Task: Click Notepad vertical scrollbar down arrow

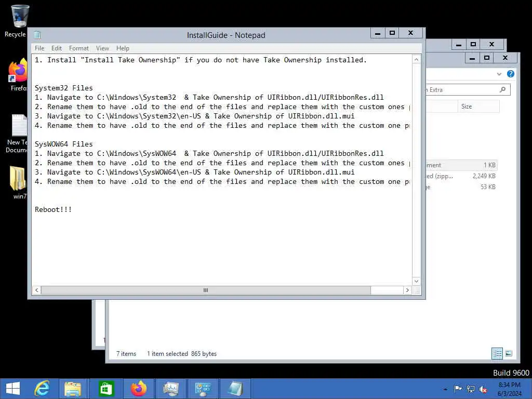Action: click(x=416, y=281)
